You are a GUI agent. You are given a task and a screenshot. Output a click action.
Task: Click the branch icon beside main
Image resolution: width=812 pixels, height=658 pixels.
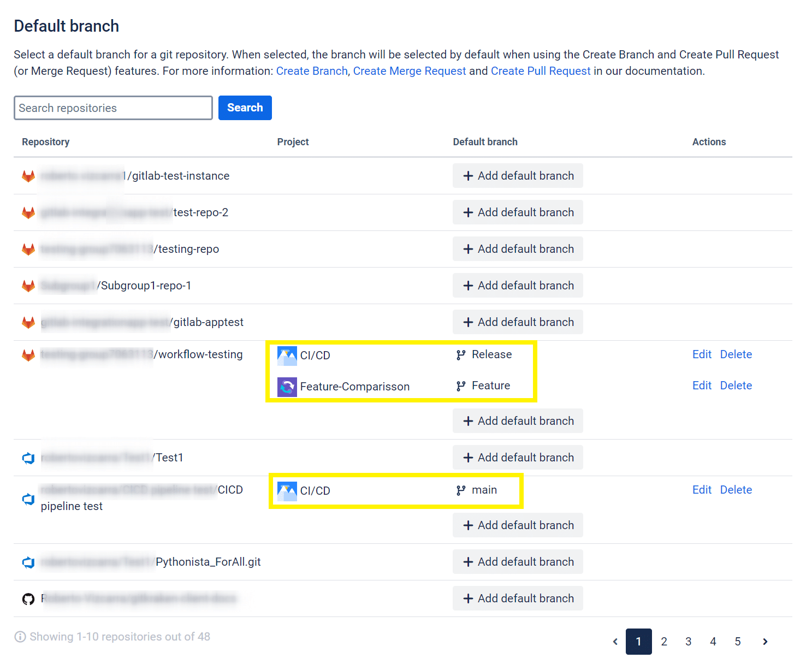pos(461,490)
